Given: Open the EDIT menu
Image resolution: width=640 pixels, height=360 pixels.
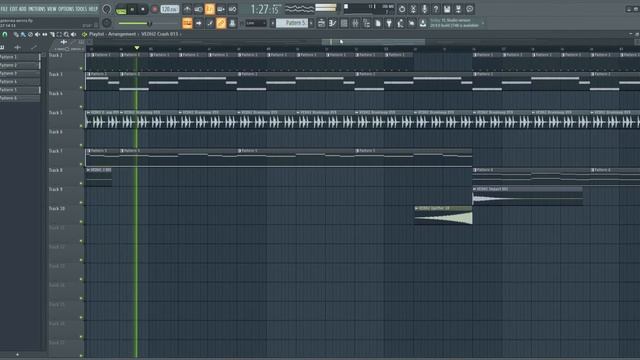Looking at the screenshot, I should 13,9.
